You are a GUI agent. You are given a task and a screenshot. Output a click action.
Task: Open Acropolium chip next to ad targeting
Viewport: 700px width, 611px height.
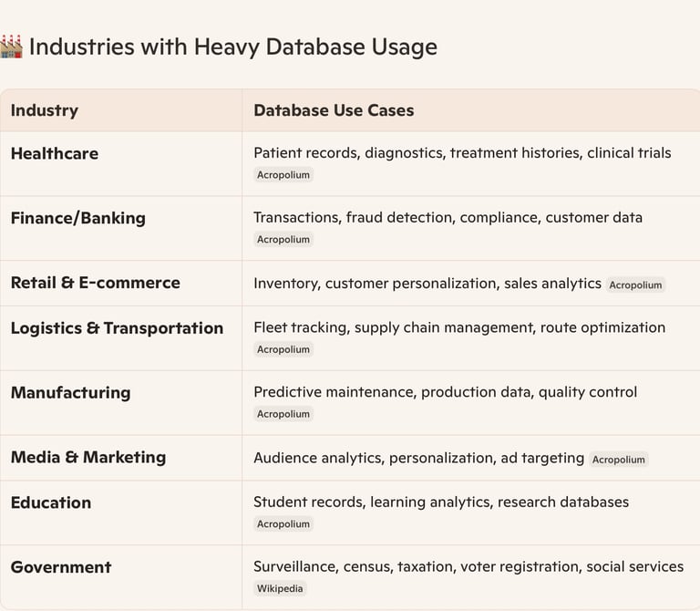point(619,460)
